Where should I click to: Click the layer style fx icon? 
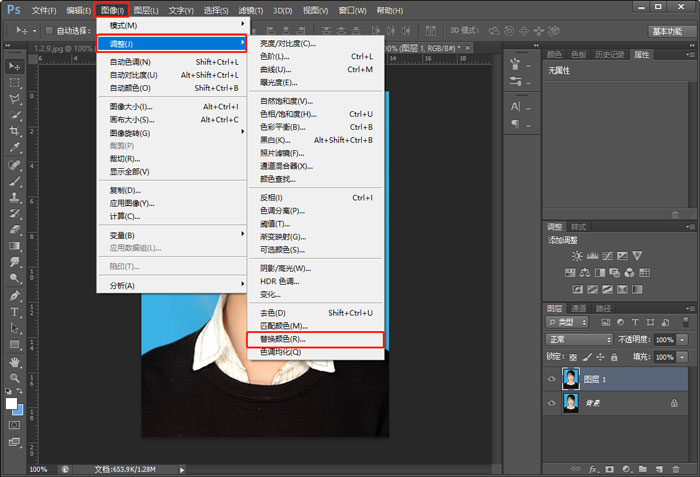tap(593, 468)
